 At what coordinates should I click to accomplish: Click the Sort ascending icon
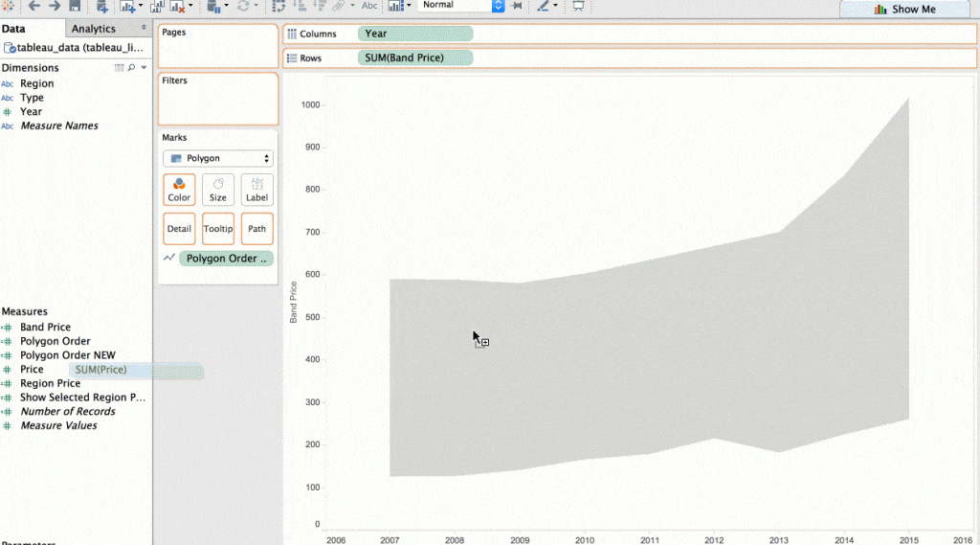coord(300,7)
